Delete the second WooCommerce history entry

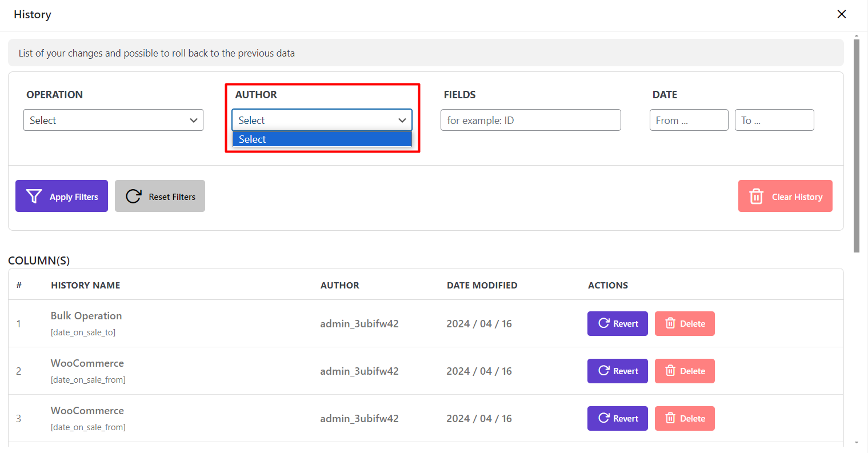684,371
